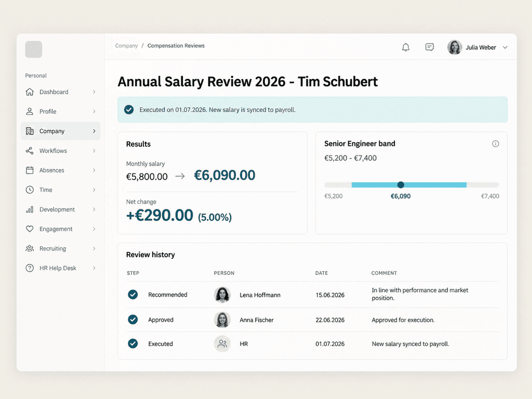Click the Approved step check icon
This screenshot has height=399, width=532.
132,320
